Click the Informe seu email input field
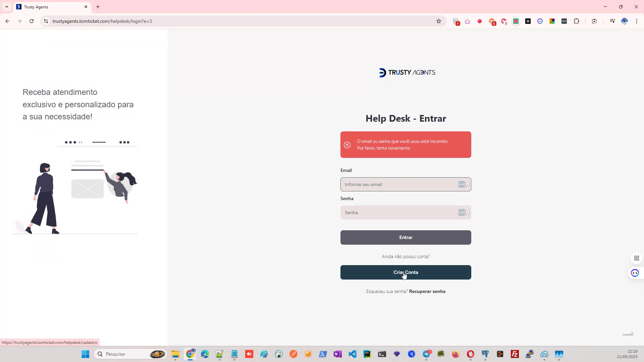Image resolution: width=644 pixels, height=362 pixels. click(396, 184)
